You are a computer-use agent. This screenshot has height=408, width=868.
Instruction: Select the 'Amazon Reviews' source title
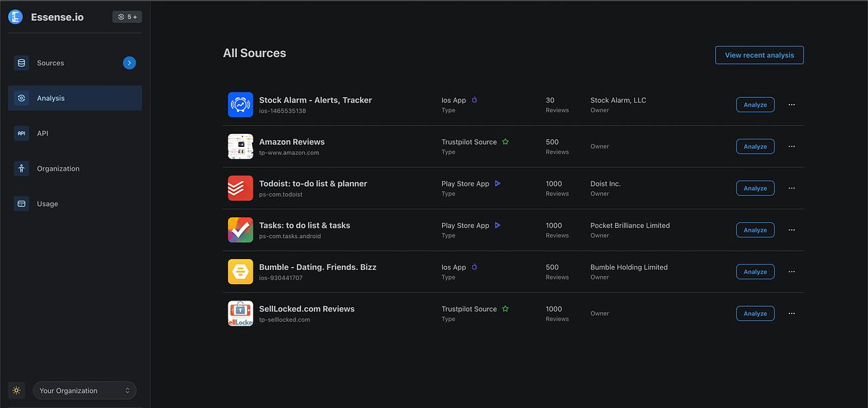[x=292, y=141]
